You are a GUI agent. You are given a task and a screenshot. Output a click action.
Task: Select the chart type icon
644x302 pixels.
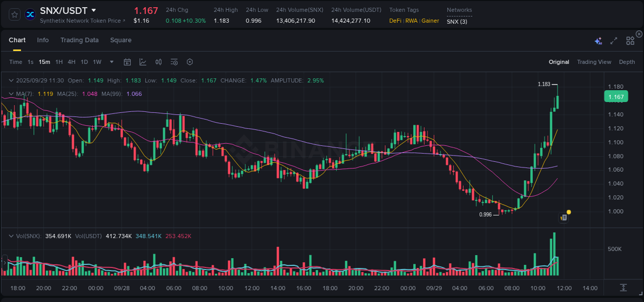(143, 62)
